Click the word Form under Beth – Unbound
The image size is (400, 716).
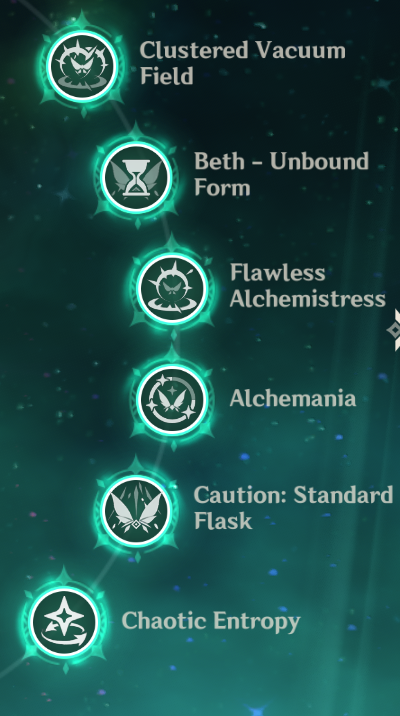click(222, 187)
